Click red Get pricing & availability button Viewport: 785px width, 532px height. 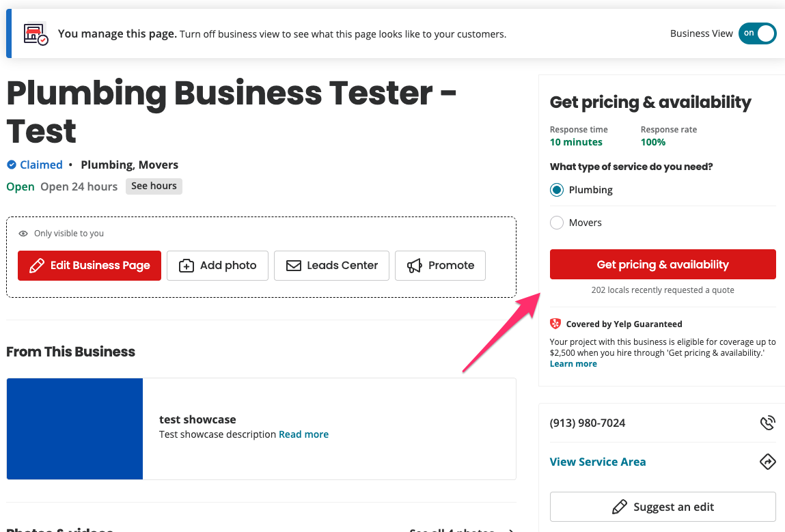click(x=663, y=264)
